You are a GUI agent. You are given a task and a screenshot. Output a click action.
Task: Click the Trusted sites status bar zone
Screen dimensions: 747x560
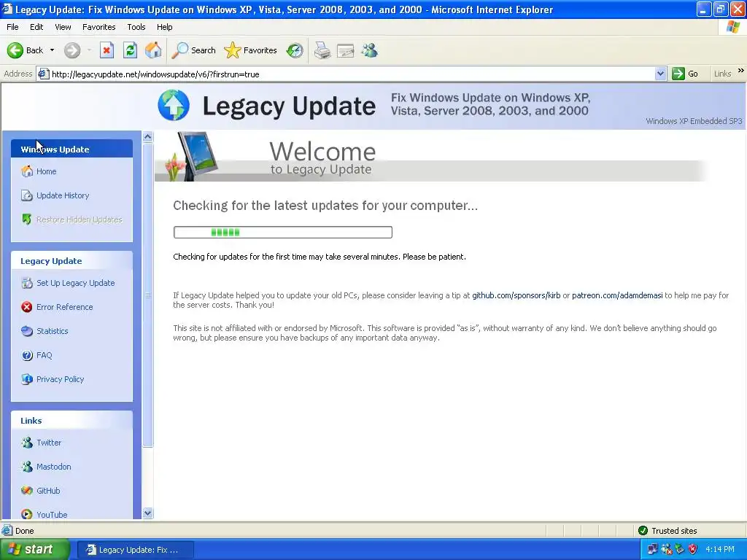point(668,531)
